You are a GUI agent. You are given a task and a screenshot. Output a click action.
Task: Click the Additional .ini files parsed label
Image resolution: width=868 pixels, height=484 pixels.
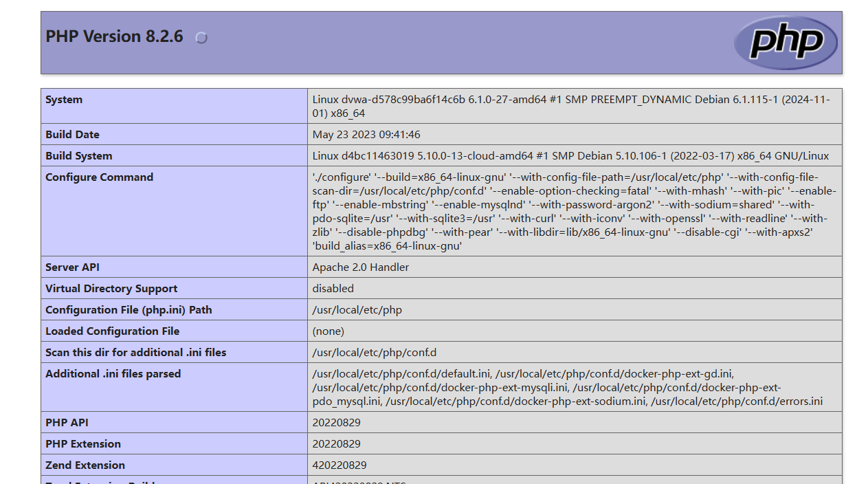(x=113, y=374)
